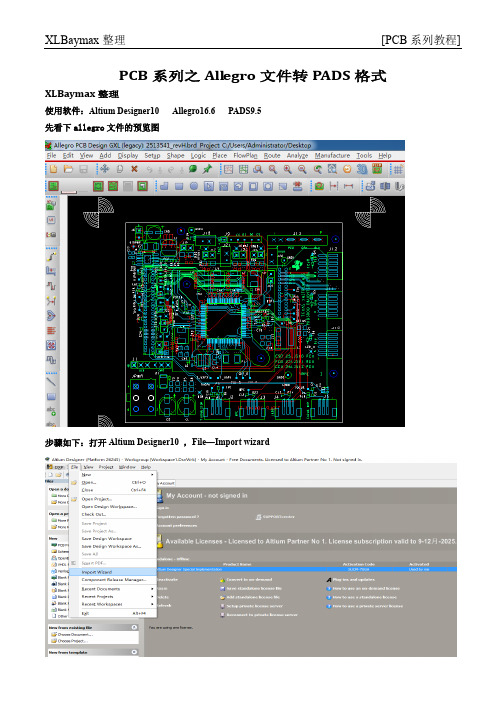The width and height of the screenshot is (496, 702).
Task: Click the 3D viewer icon in Allegro
Action: 362,169
